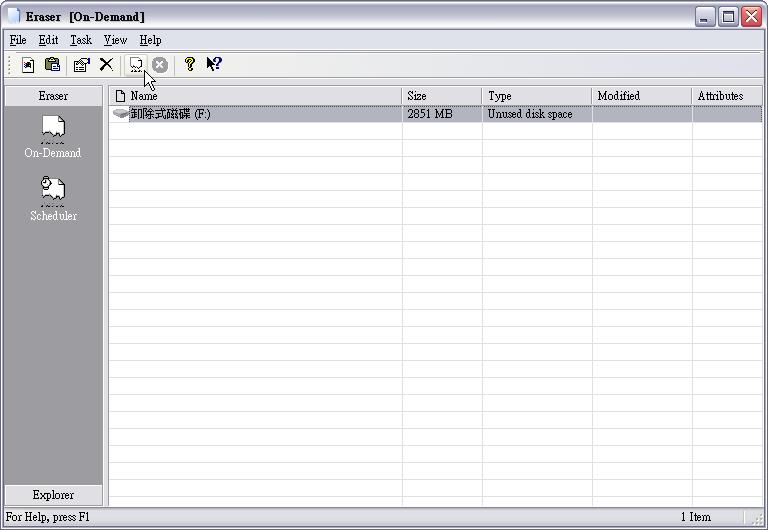Open the Task menu
The height and width of the screenshot is (530, 768).
pyautogui.click(x=81, y=40)
